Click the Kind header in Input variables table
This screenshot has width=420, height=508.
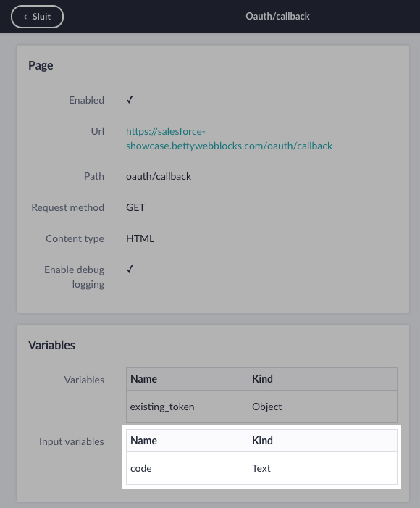[262, 441]
